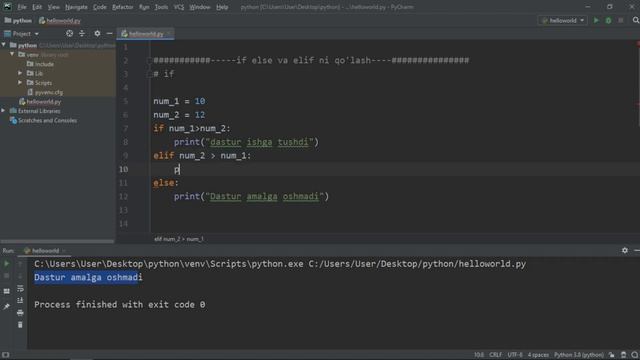
Task: Click helloworld.py breadcrumb in navigation bar
Action: click(x=60, y=20)
